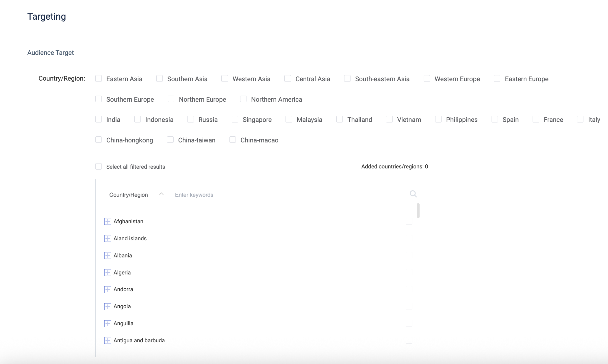The image size is (608, 364).
Task: Enable Northern America region checkbox
Action: [x=243, y=99]
